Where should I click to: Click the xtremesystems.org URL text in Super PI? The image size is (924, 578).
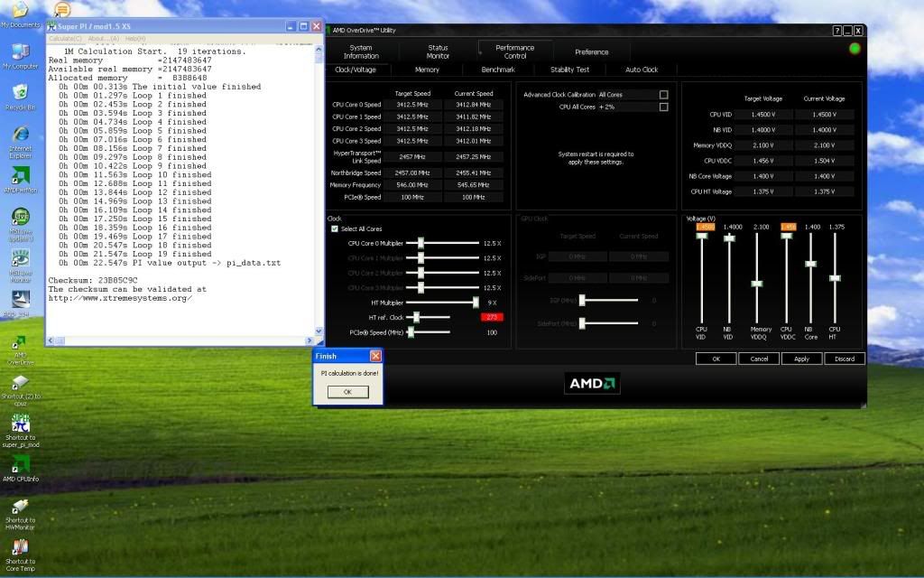[120, 298]
